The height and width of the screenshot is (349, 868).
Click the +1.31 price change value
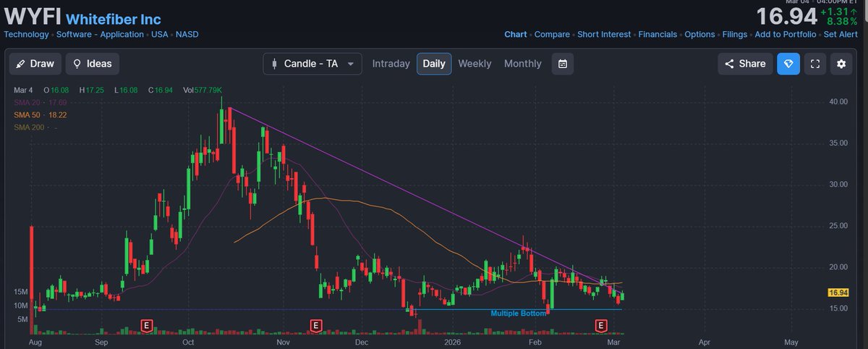[x=840, y=11]
